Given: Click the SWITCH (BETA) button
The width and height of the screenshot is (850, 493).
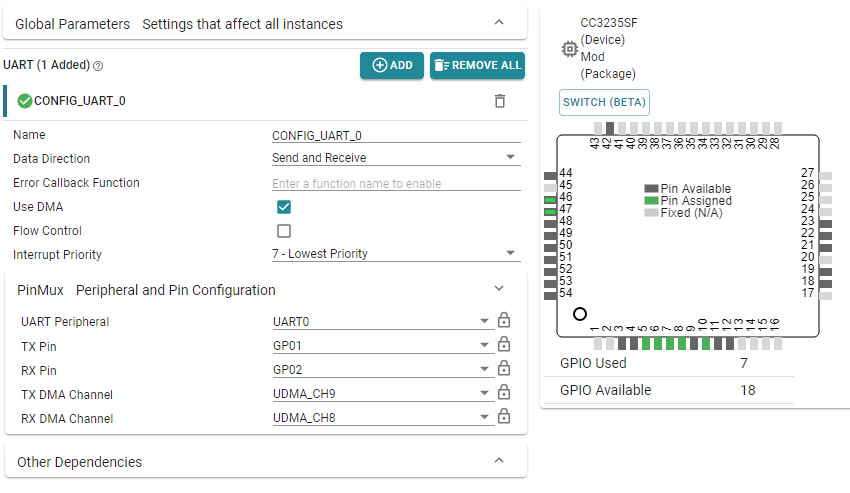Looking at the screenshot, I should click(x=605, y=102).
